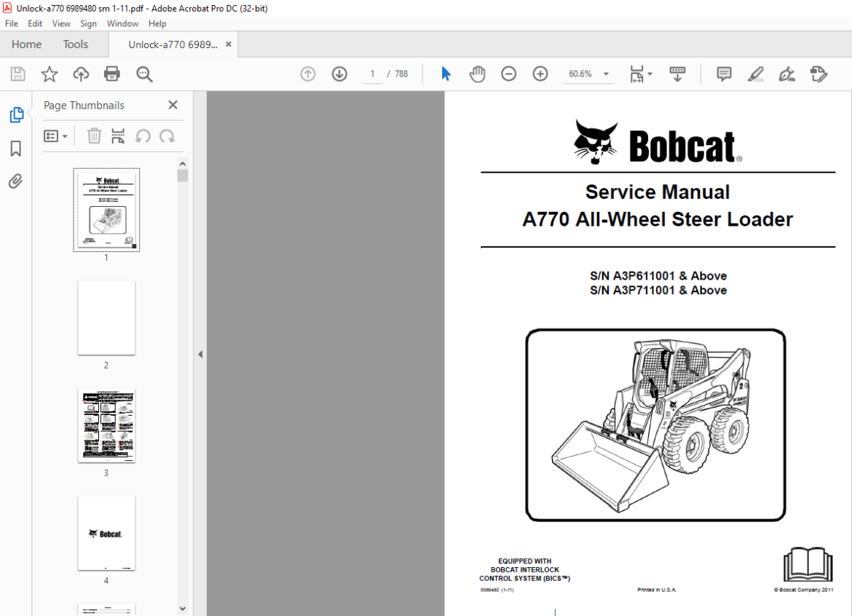Click the upload to cloud icon
Viewport: 852px width, 616px height.
pos(81,74)
